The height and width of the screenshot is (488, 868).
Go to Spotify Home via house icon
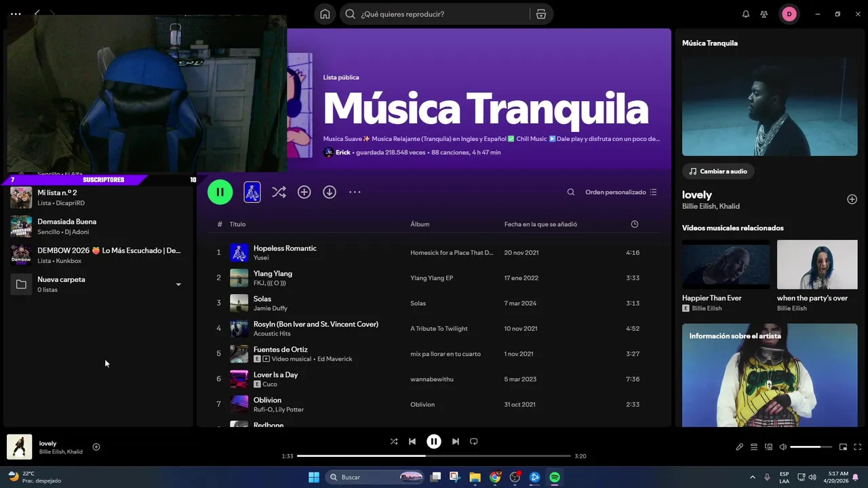(325, 14)
